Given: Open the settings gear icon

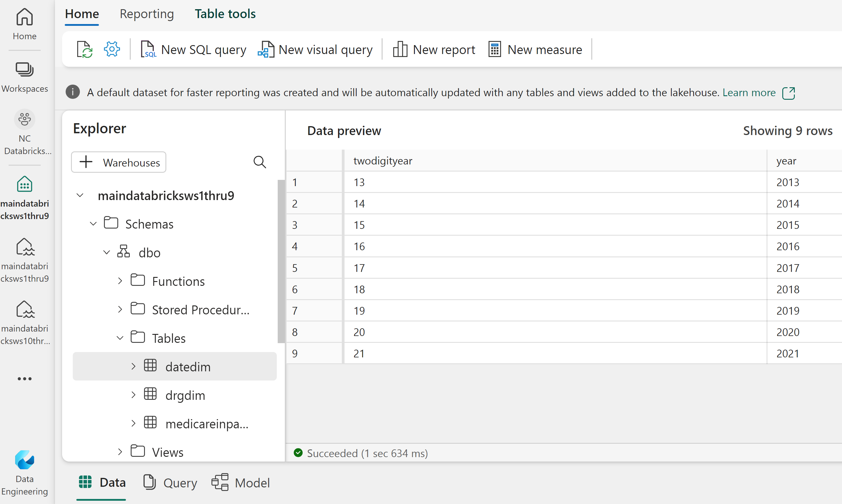Looking at the screenshot, I should pos(112,50).
